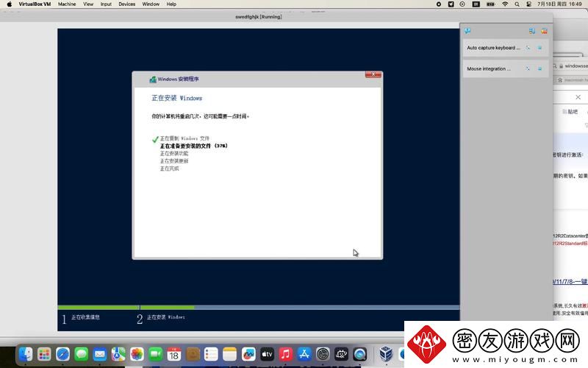Screen dimensions: 588x368
Task: Click the green checkmark beside 正在复制 Windows 文件
Action: point(155,139)
